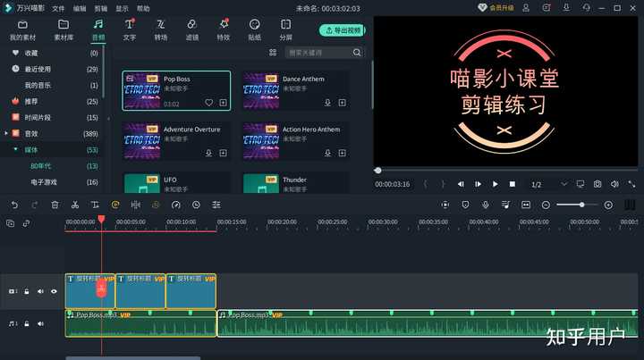Open the audio adjust sliders icon
This screenshot has width=644, height=360.
tap(216, 205)
